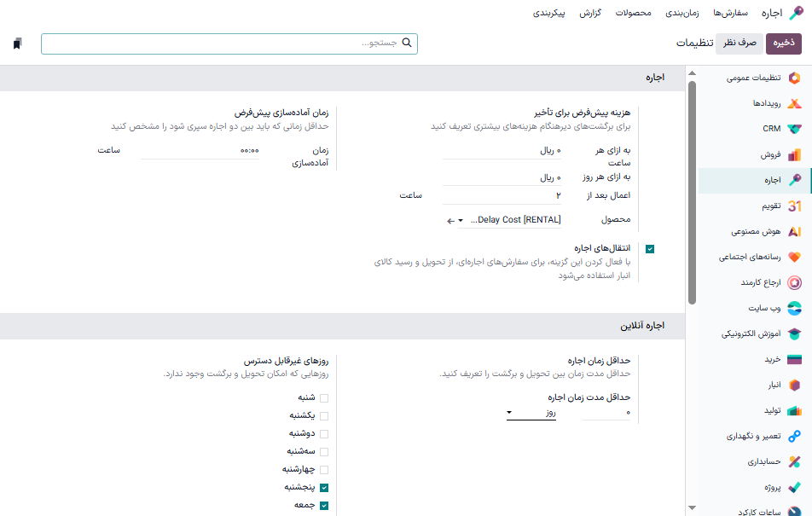Enable the شنبه unavailable day checkbox

click(324, 397)
